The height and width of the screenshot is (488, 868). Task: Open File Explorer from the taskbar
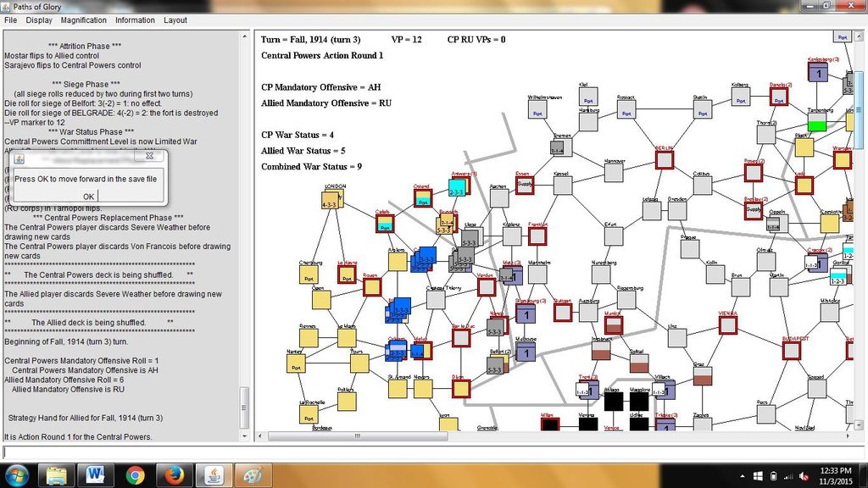pos(56,476)
